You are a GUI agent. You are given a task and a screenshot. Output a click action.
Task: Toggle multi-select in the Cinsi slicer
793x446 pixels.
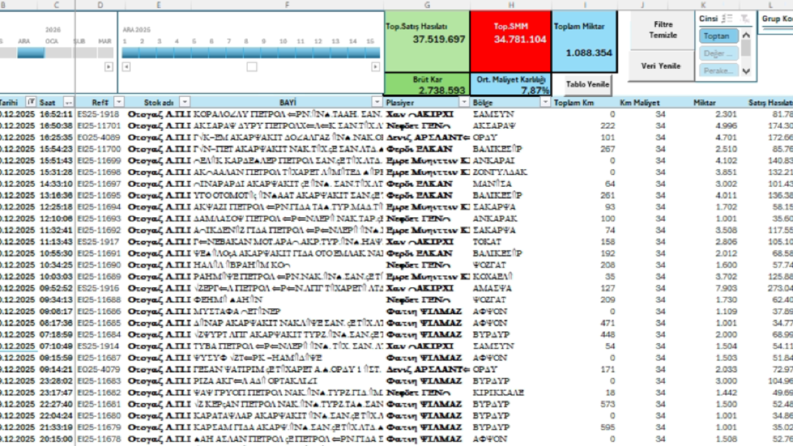click(x=727, y=19)
